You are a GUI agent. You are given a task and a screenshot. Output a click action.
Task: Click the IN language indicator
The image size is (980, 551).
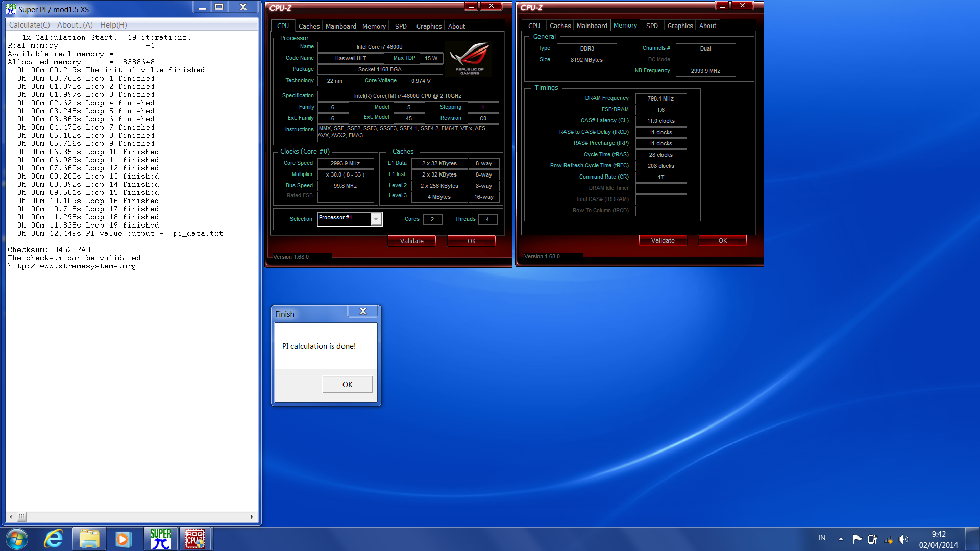coord(822,538)
